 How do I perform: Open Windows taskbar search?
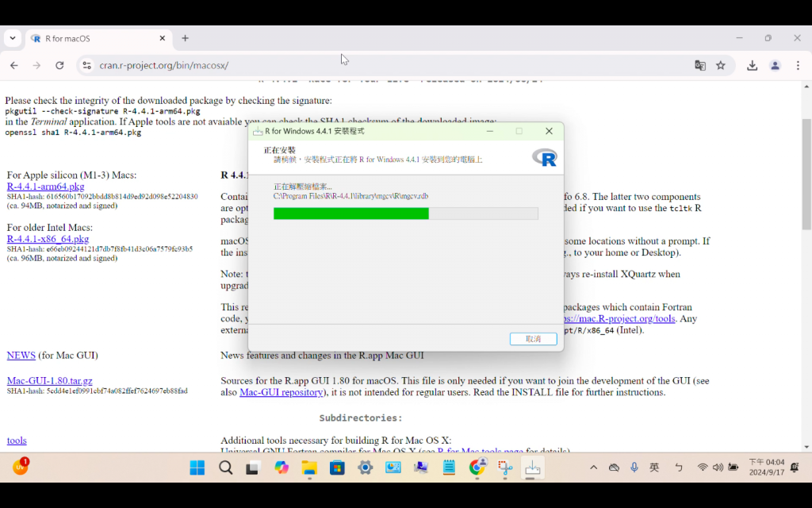click(225, 468)
